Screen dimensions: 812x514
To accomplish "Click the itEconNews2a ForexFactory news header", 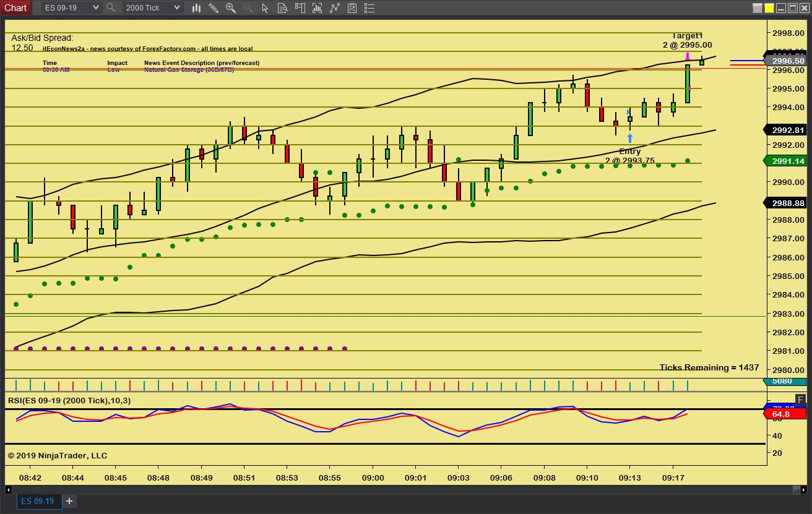I will pyautogui.click(x=148, y=49).
